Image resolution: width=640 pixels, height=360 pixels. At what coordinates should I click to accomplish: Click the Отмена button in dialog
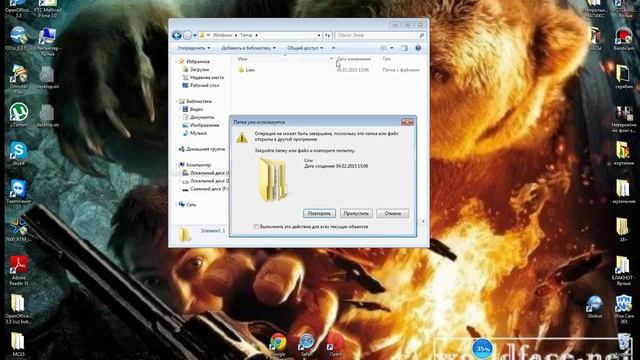pyautogui.click(x=392, y=213)
